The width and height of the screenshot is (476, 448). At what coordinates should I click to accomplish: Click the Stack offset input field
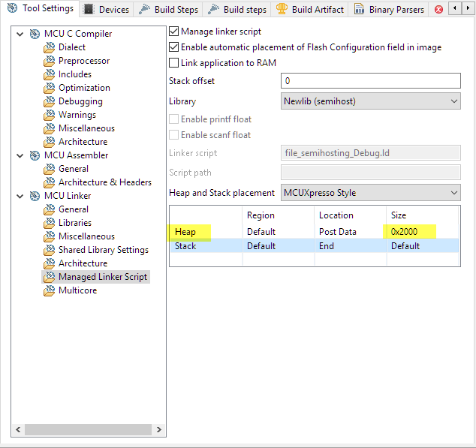(x=370, y=80)
